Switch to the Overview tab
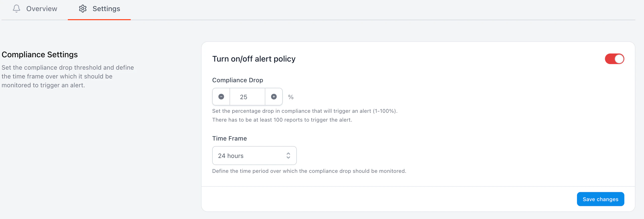 [x=35, y=9]
